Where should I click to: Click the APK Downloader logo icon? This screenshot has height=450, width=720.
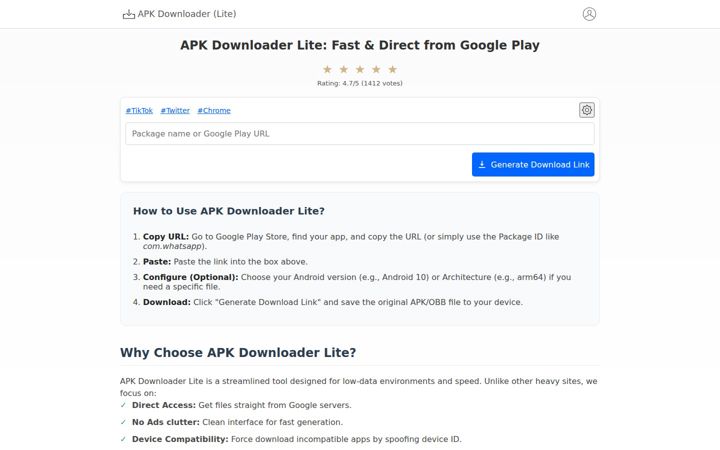click(x=129, y=14)
